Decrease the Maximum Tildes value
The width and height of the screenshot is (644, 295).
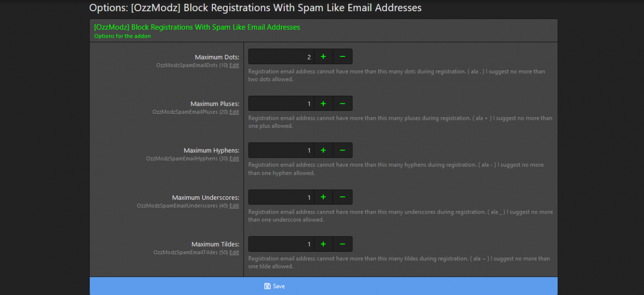coord(342,244)
